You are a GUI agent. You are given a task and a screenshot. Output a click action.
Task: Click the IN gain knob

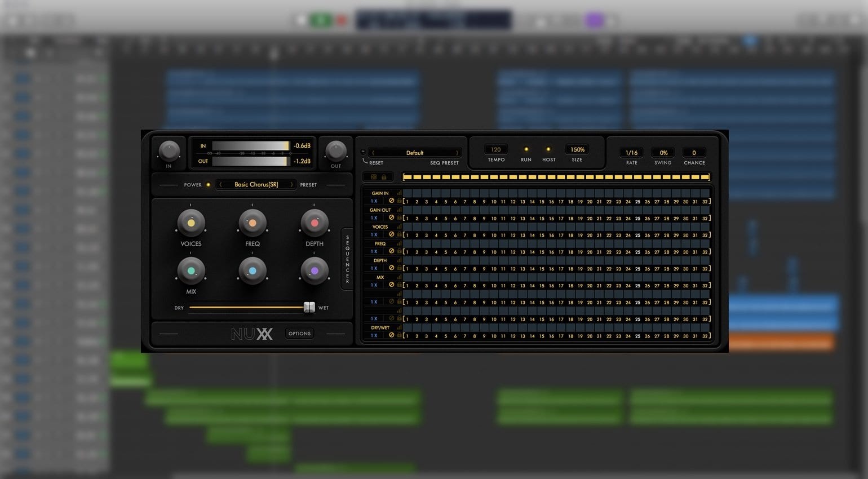coord(169,151)
